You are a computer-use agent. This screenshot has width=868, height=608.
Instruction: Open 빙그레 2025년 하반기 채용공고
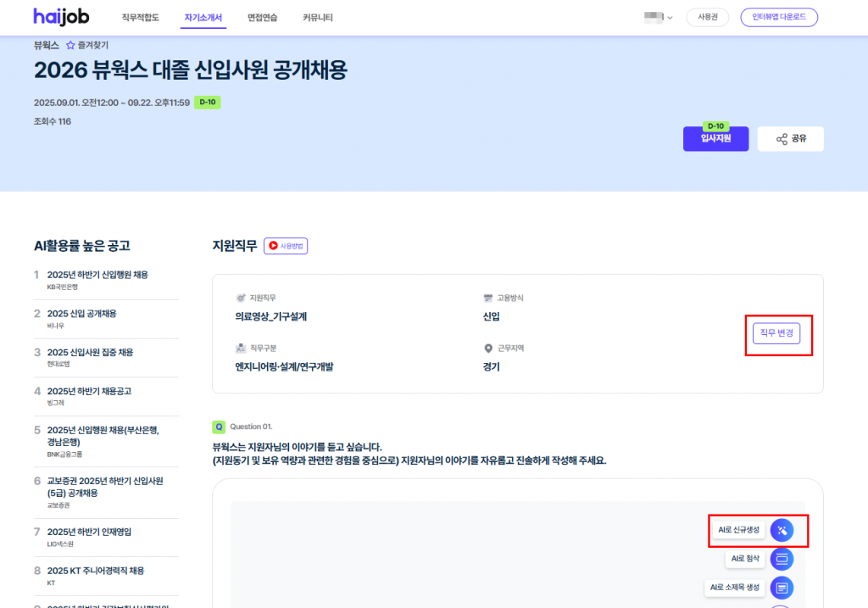(x=89, y=392)
